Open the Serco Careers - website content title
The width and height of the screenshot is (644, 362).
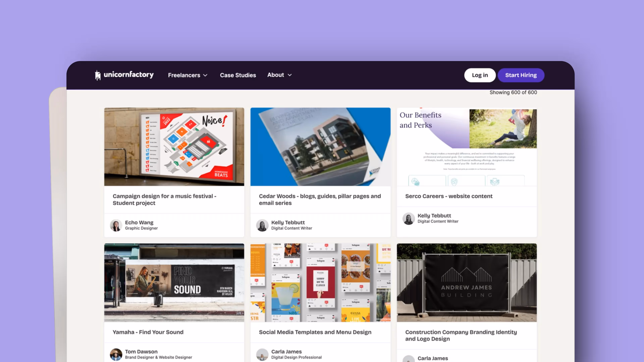coord(449,196)
